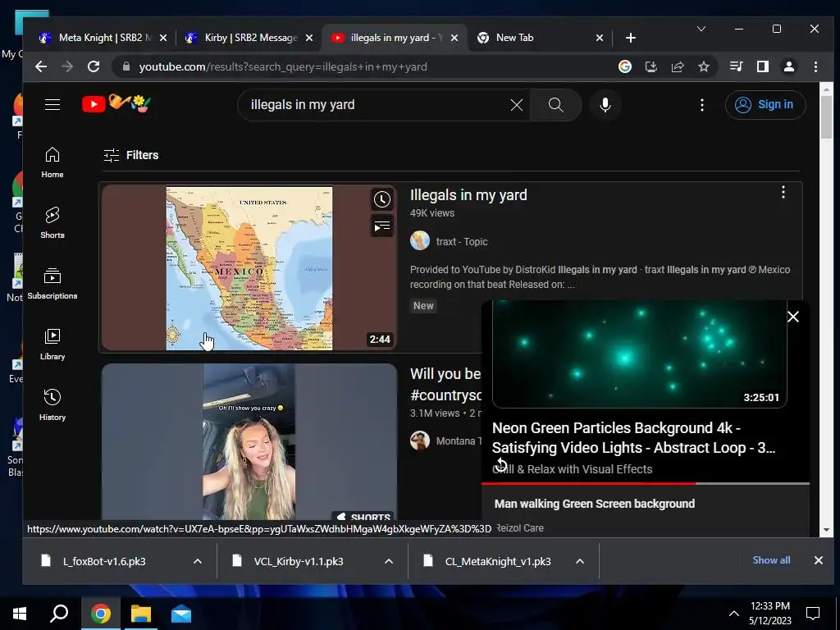
Task: Open options menu for Illegals in my yard
Action: coord(783,192)
